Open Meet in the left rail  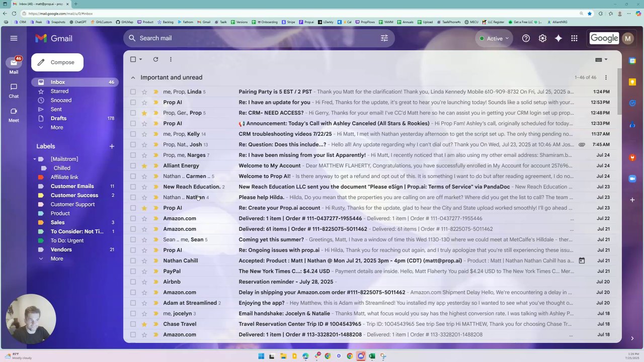pyautogui.click(x=14, y=114)
